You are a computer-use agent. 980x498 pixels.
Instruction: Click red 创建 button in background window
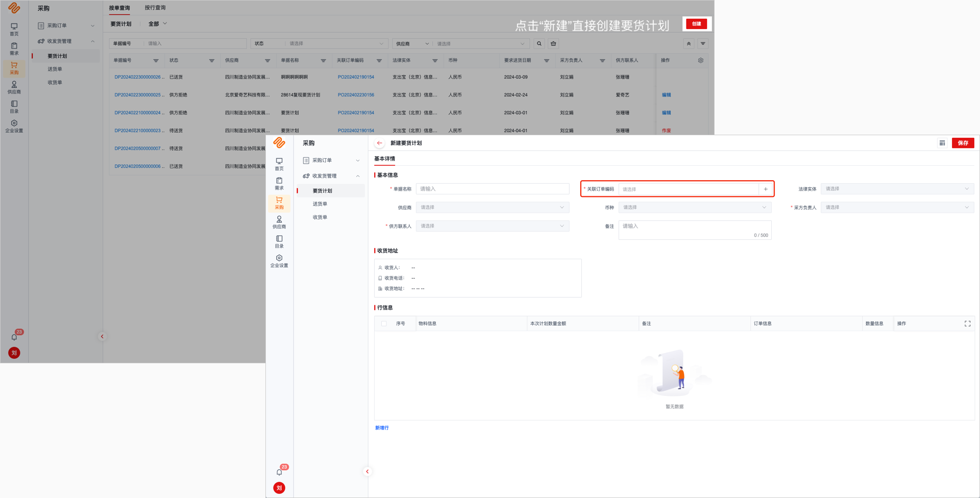(x=696, y=23)
